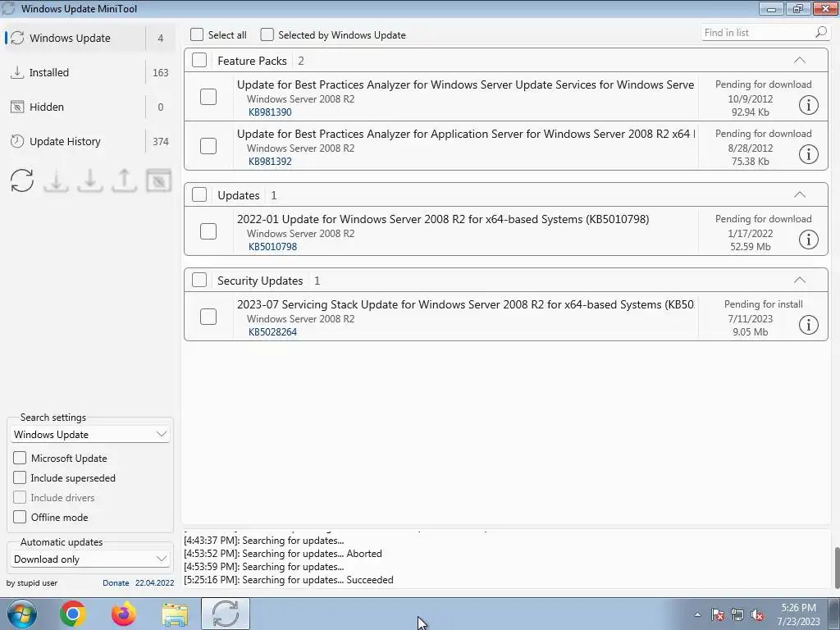
Task: Switch to Installed updates tab
Action: coord(90,72)
